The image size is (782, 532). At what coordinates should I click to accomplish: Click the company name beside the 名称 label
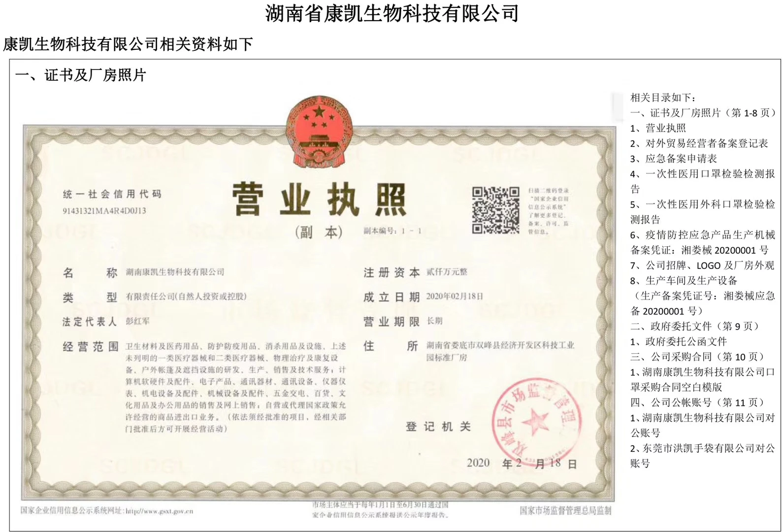(x=175, y=272)
